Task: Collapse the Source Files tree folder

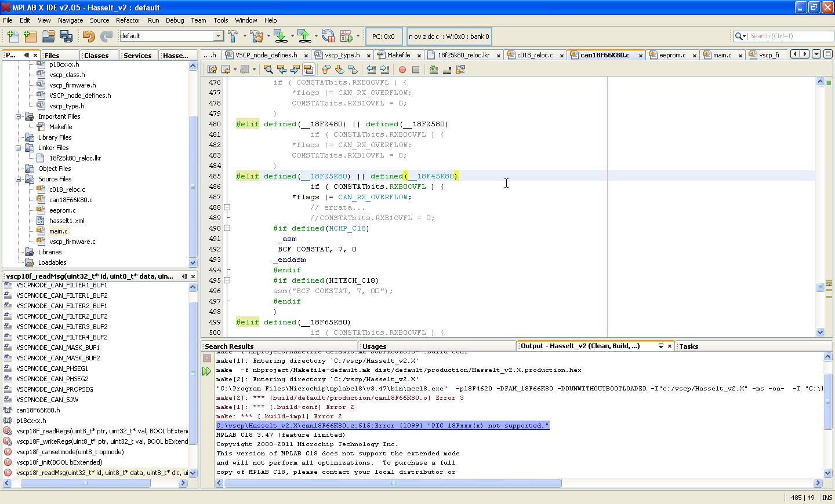Action: [x=19, y=179]
